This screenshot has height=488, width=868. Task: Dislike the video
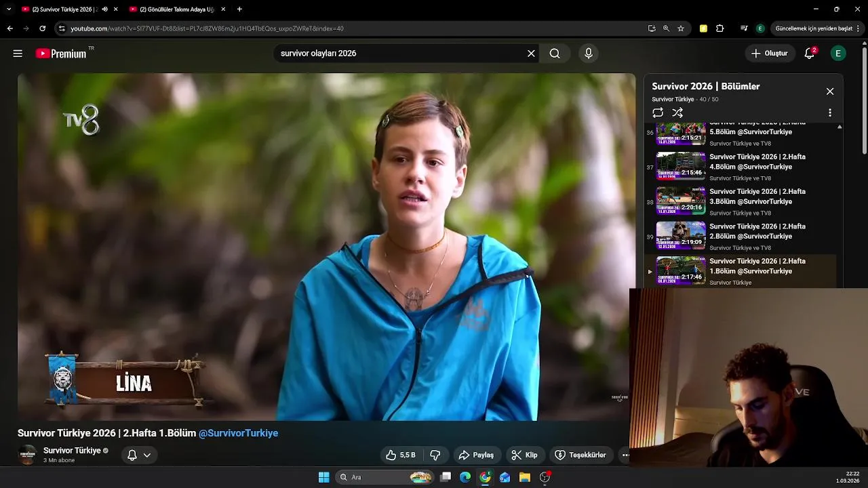pyautogui.click(x=436, y=455)
